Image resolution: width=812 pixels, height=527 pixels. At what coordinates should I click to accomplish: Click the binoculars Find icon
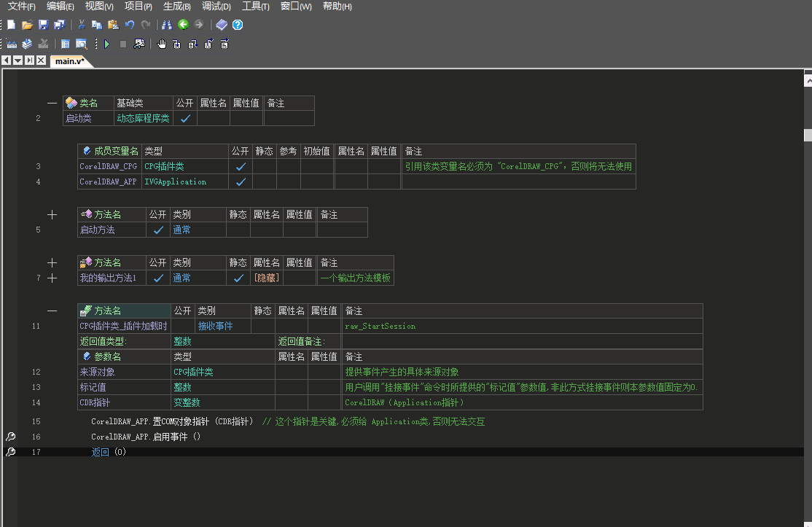[166, 25]
